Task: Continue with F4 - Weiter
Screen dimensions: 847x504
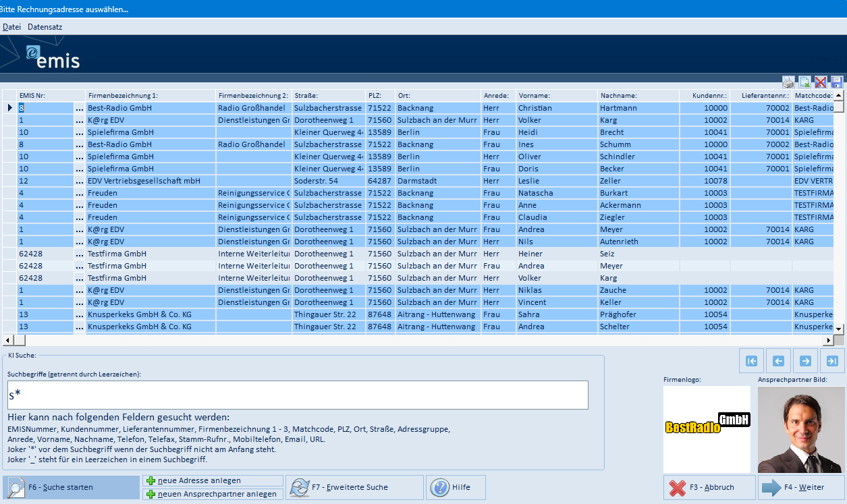Action: coord(800,487)
